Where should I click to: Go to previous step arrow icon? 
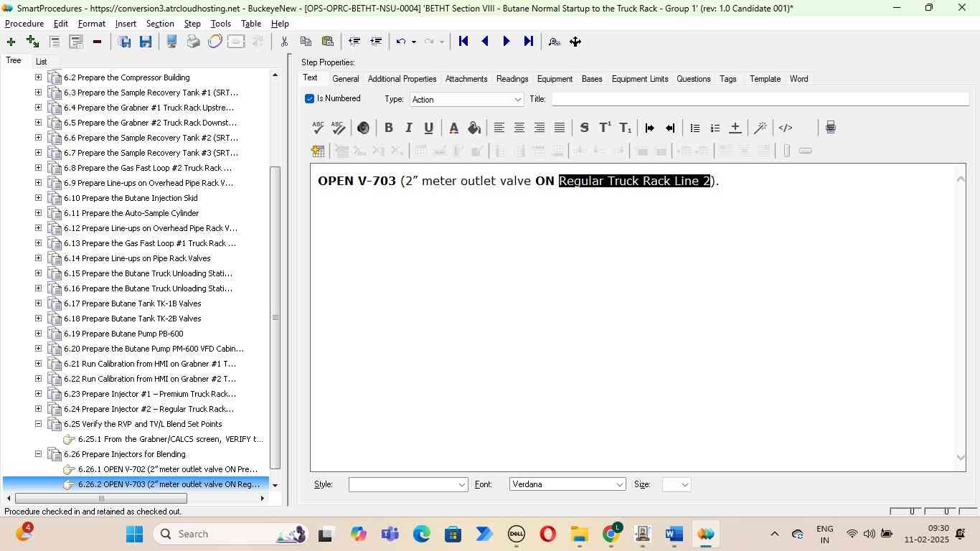click(485, 42)
